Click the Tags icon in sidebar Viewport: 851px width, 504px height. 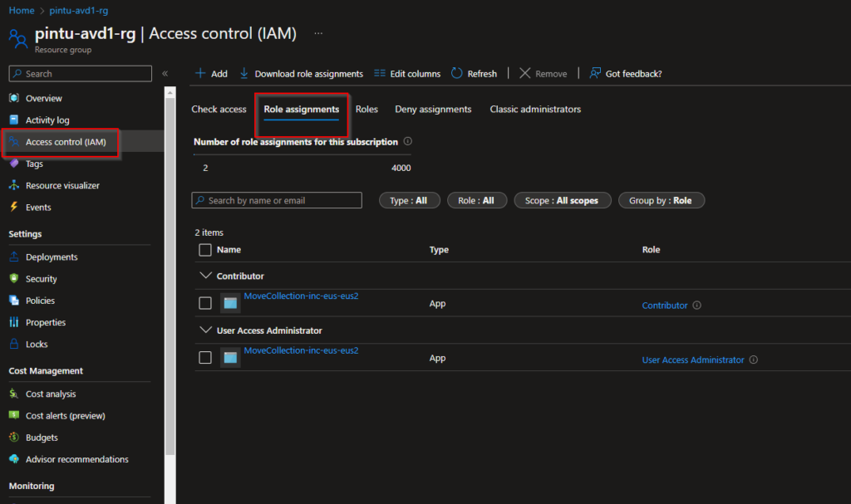click(x=14, y=164)
